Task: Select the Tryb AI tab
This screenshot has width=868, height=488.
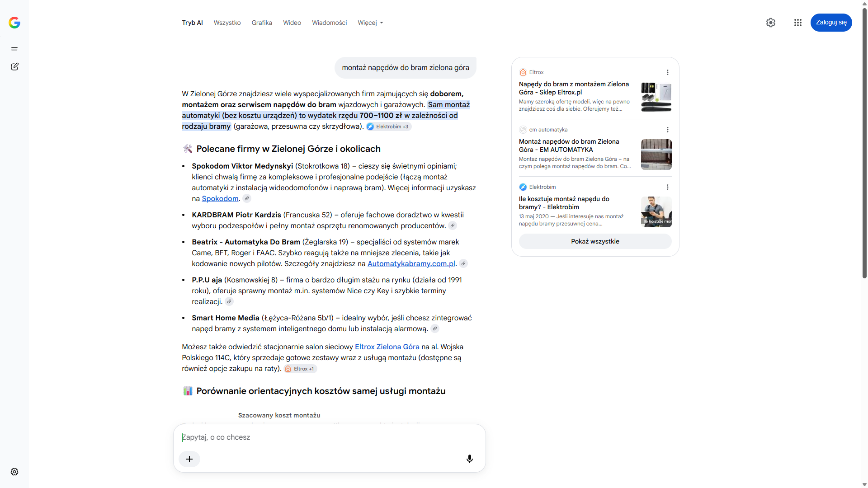Action: 193,23
